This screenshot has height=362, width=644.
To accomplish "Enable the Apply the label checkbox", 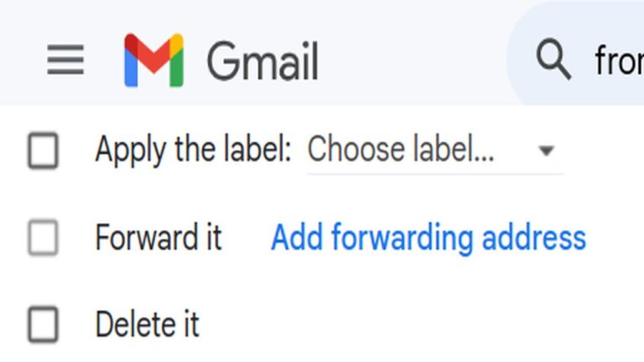I will coord(43,150).
